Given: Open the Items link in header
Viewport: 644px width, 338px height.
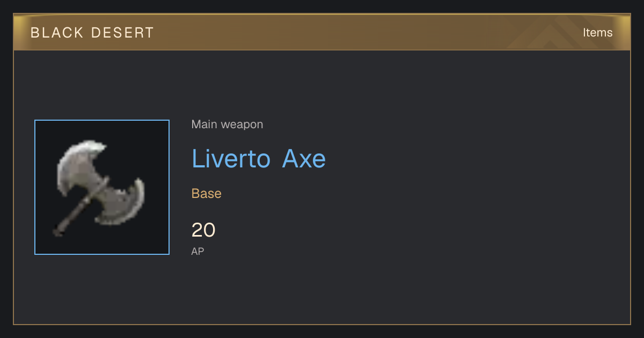Looking at the screenshot, I should (597, 33).
